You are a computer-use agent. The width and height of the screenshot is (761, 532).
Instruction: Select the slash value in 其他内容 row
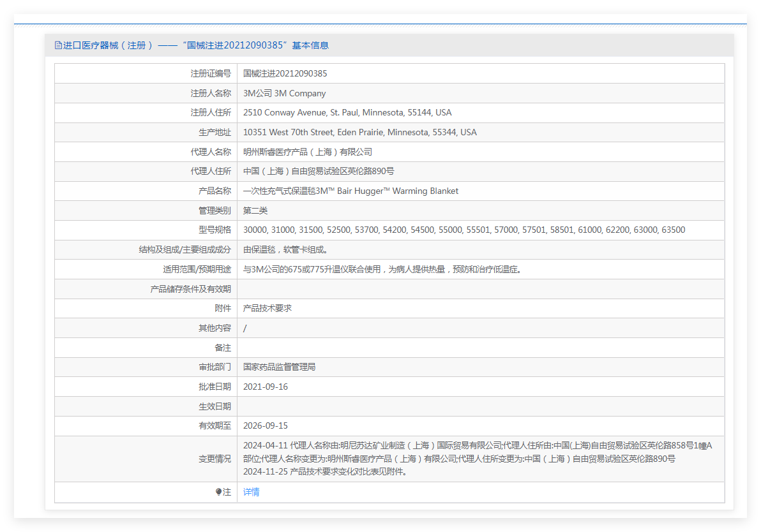coord(245,329)
